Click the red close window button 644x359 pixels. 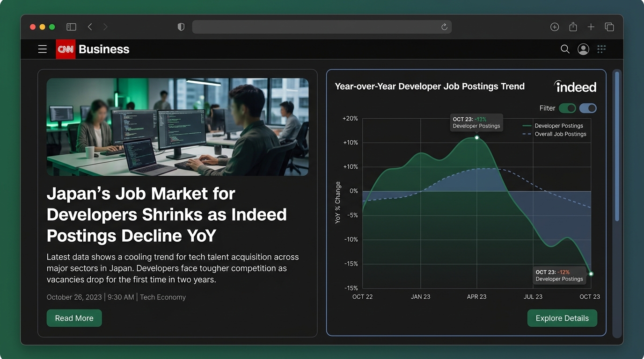pyautogui.click(x=33, y=27)
